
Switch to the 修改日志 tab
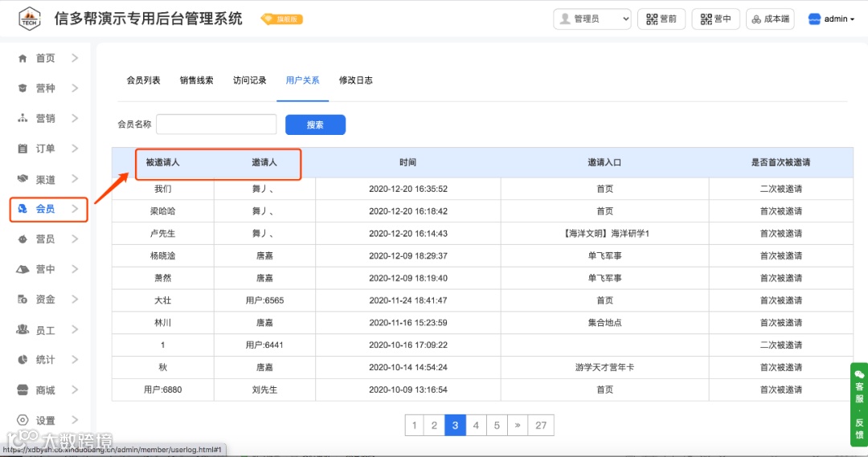[355, 80]
